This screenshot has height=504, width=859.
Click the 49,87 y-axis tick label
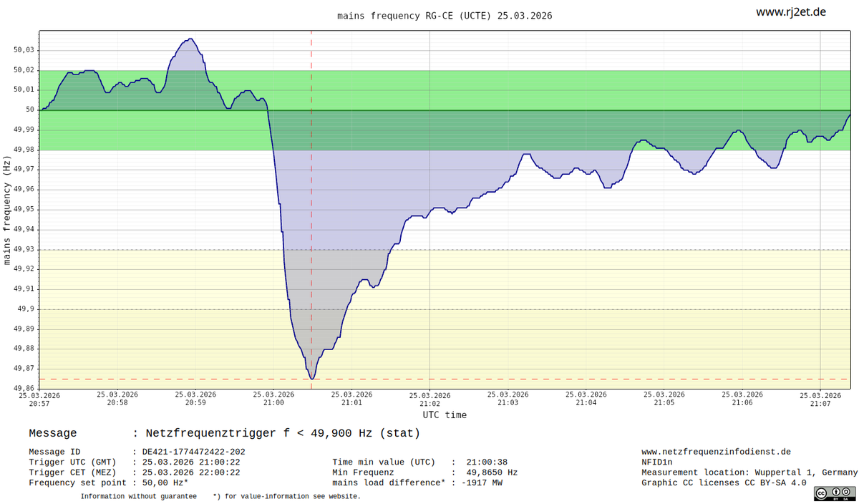[24, 369]
